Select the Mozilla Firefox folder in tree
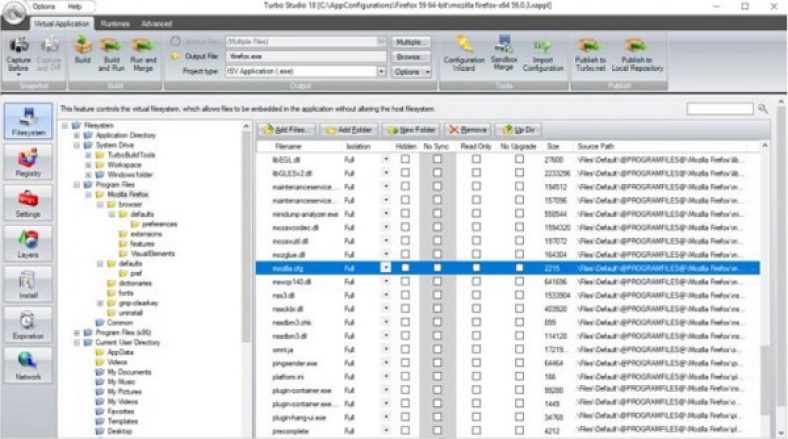The height and width of the screenshot is (439, 788). pyautogui.click(x=128, y=194)
